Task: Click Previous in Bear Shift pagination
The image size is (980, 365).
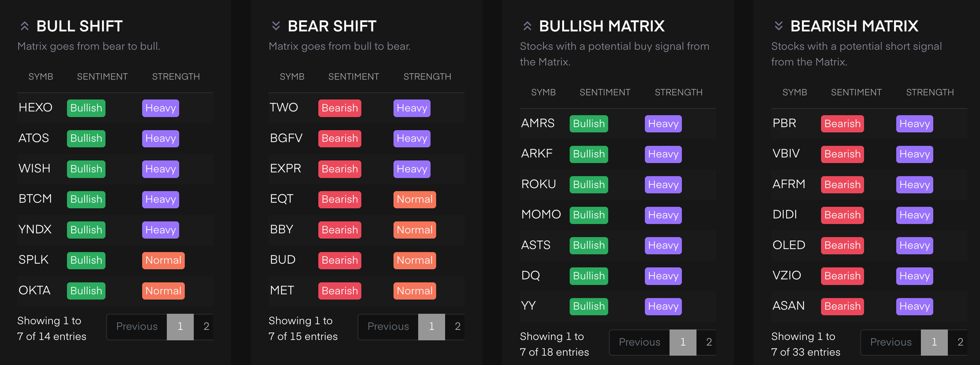Action: pos(388,326)
